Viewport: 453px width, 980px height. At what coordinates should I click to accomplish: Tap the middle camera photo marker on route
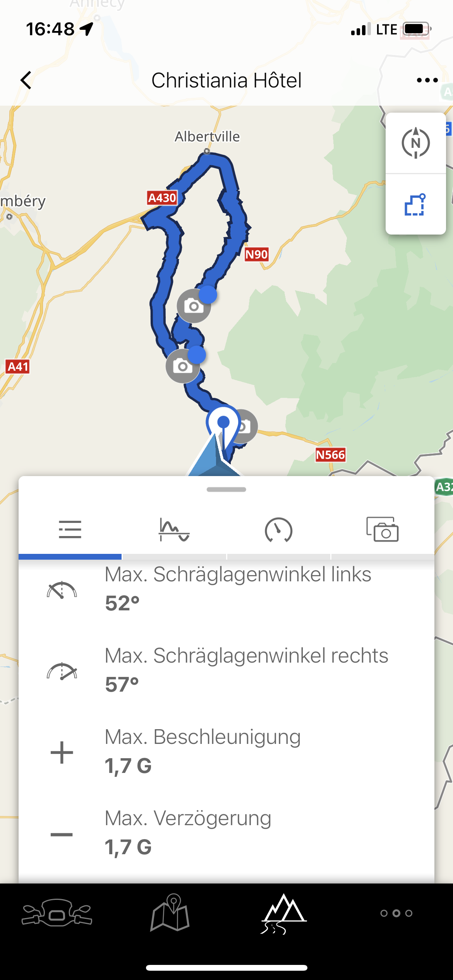tap(183, 366)
